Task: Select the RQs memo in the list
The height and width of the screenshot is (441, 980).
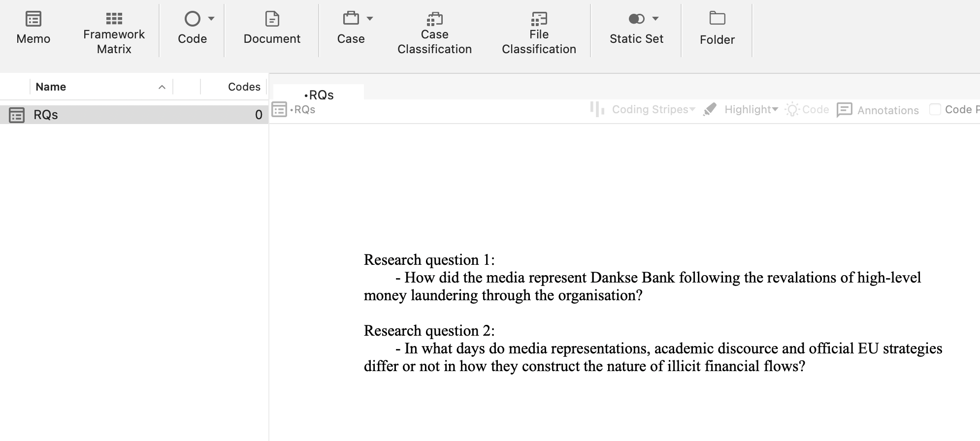Action: (46, 115)
